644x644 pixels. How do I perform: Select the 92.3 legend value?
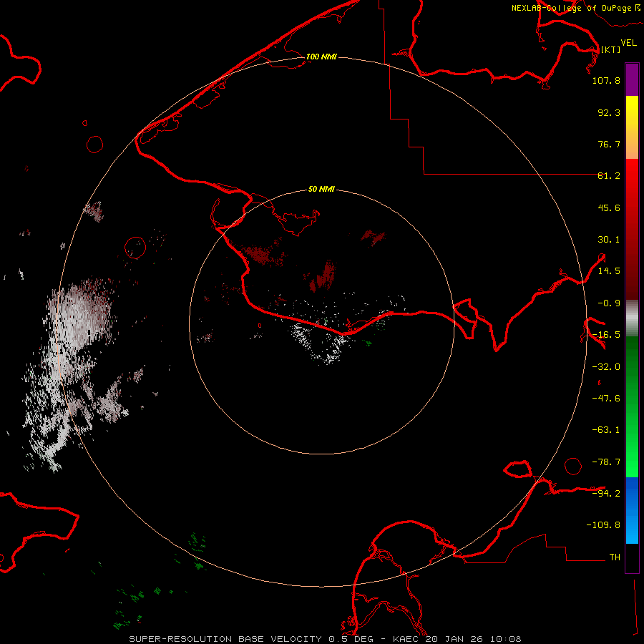[609, 112]
